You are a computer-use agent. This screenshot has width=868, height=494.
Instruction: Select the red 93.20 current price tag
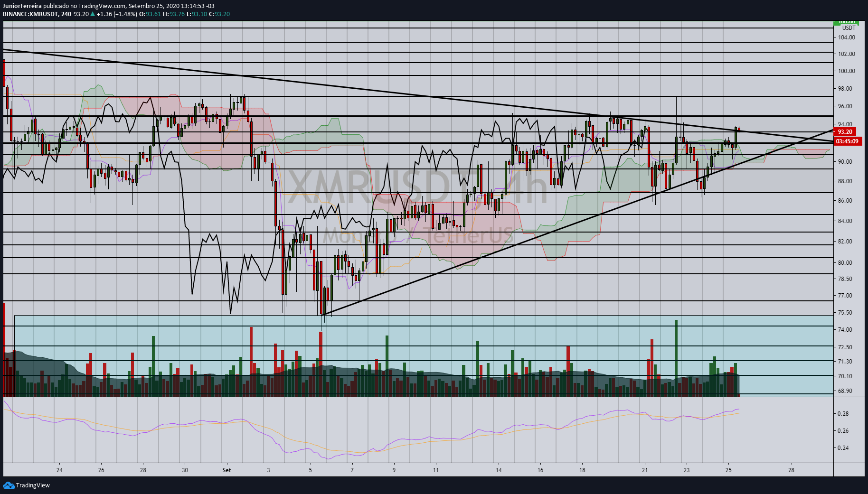pyautogui.click(x=845, y=132)
